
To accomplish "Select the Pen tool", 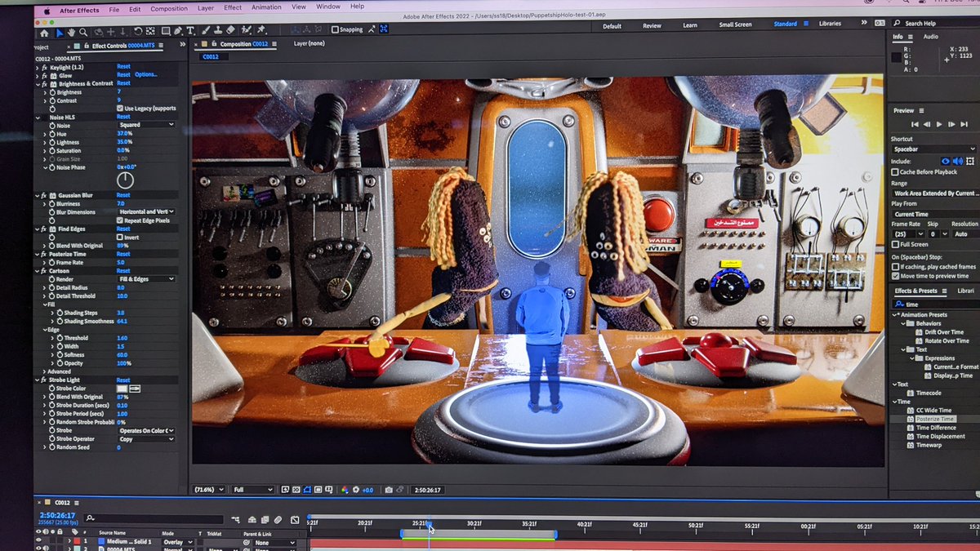I will click(x=178, y=32).
